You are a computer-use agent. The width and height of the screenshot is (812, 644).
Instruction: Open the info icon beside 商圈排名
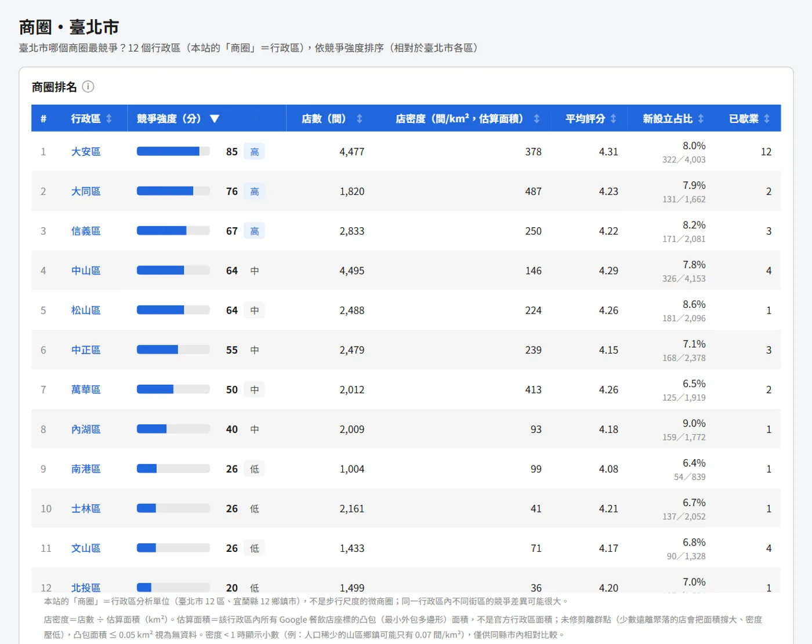click(88, 87)
